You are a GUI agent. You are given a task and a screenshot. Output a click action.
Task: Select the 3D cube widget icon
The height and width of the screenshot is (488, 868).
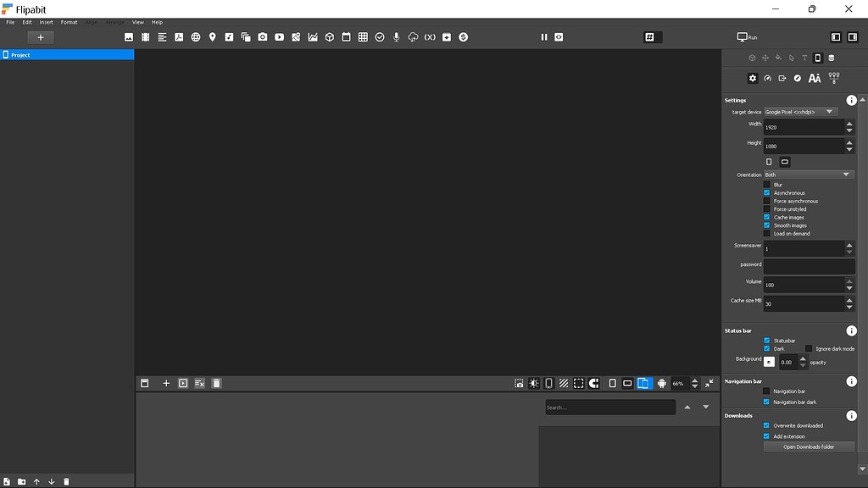[x=330, y=37]
